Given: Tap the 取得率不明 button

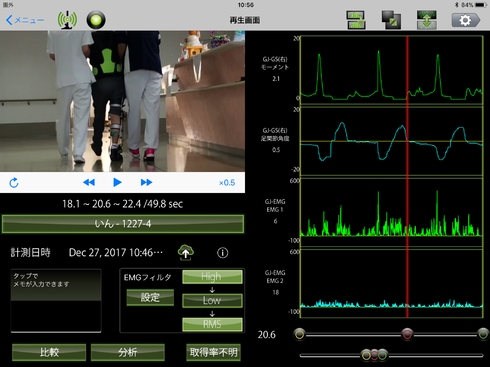Looking at the screenshot, I should coord(213,352).
